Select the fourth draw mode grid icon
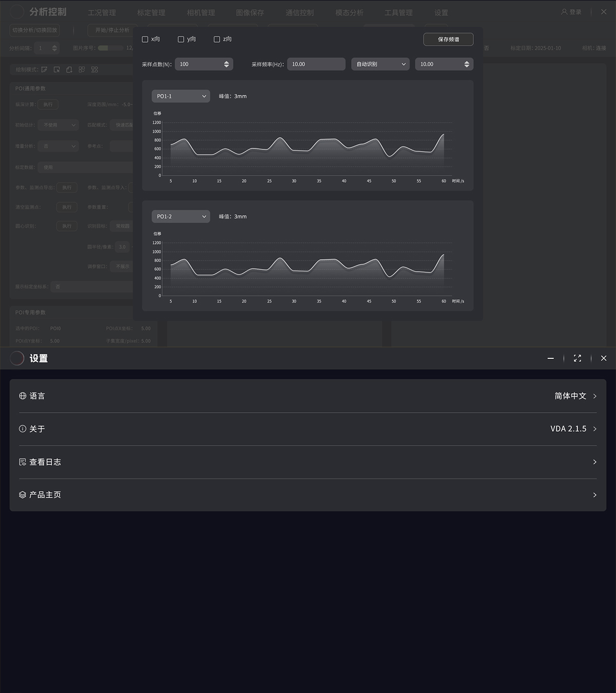Screen dimensions: 616x693 pos(82,69)
